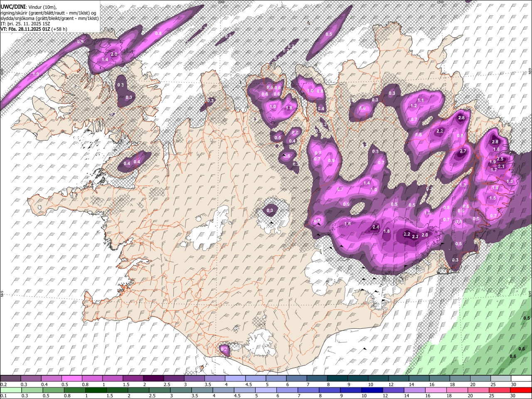Click the '1.6' snowfall value on the map
532x399 pixels.
[347, 224]
